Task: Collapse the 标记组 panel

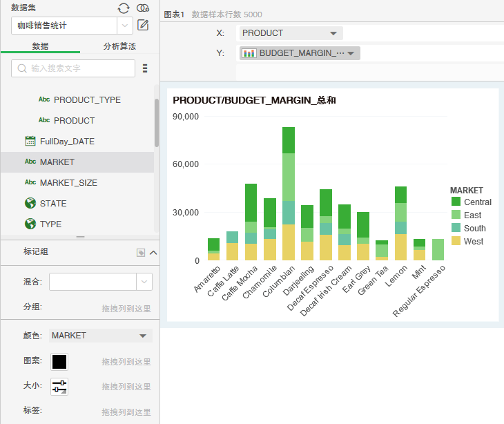Action: [153, 253]
